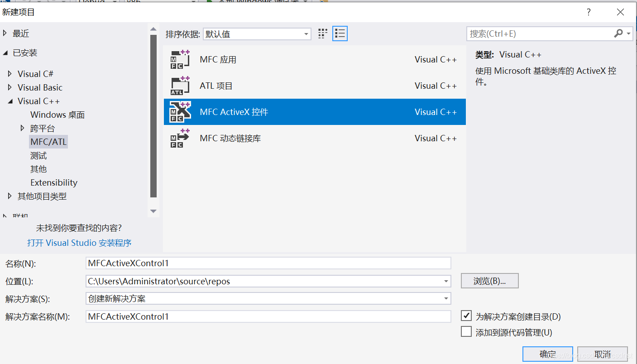Expand the 跨平台 node
Screen dimensions: 637x364
point(23,128)
